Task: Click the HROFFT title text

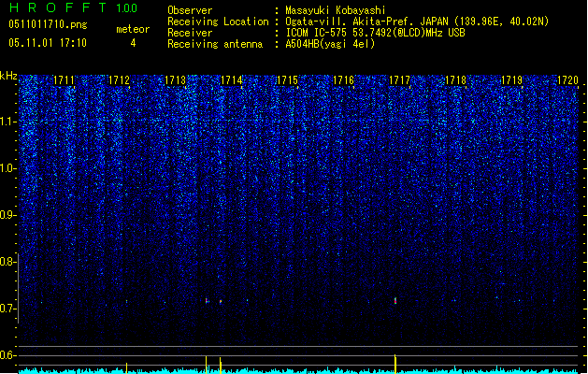Action: pyautogui.click(x=58, y=7)
